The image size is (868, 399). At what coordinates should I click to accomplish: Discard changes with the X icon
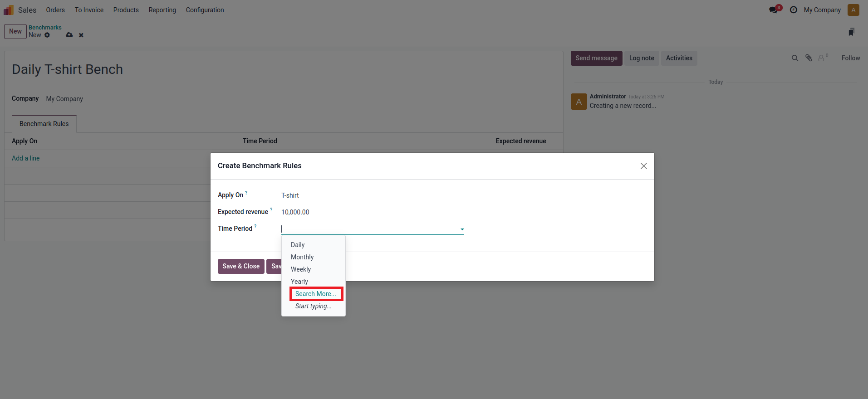click(81, 35)
